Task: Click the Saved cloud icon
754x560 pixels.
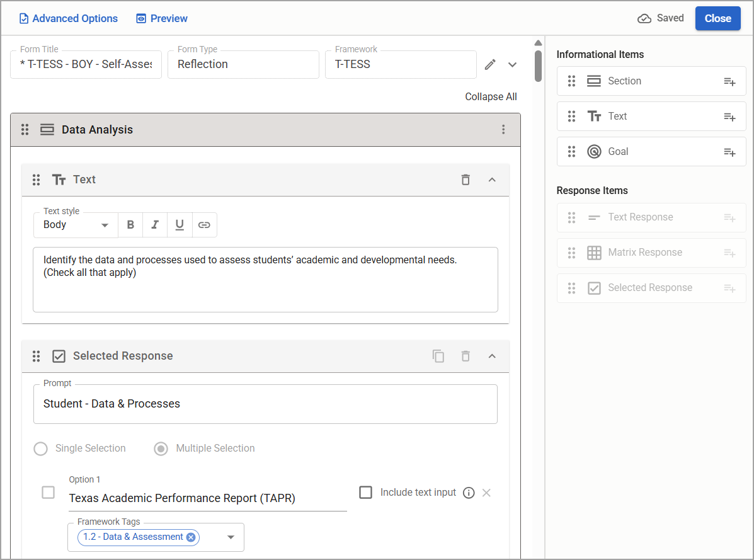Action: pyautogui.click(x=644, y=18)
